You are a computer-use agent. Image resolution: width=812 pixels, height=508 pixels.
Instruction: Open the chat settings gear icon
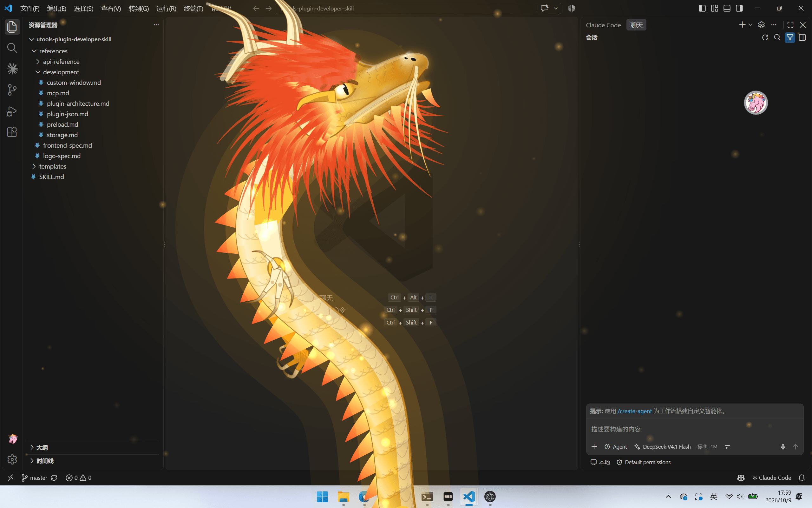tap(761, 25)
